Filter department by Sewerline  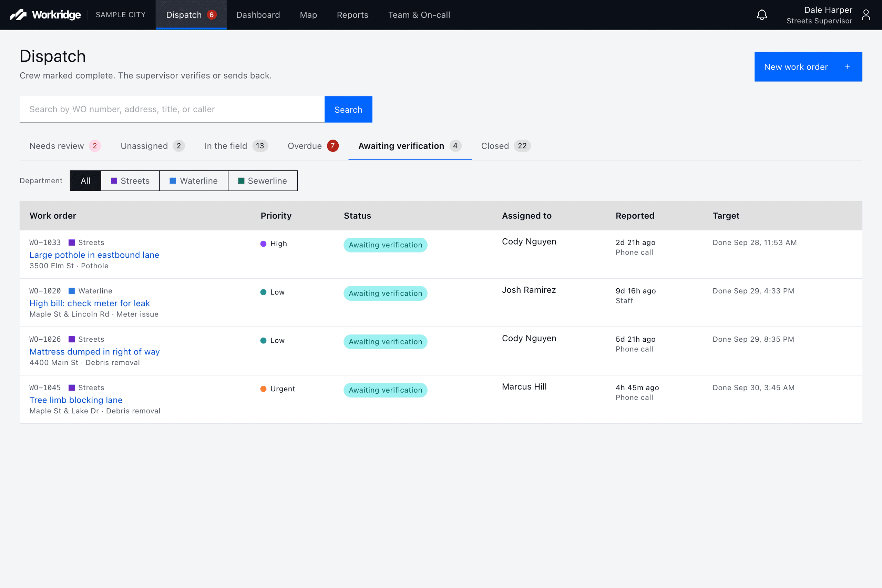[x=263, y=181]
